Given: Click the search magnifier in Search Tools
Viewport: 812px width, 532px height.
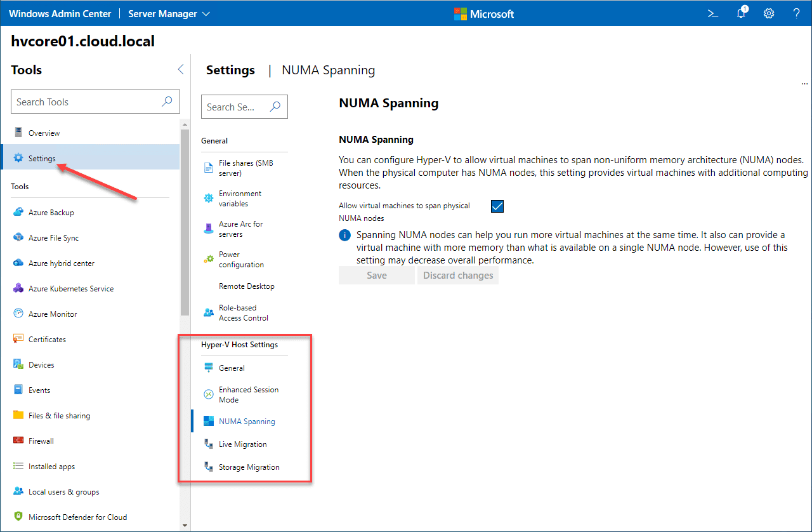Looking at the screenshot, I should point(167,102).
